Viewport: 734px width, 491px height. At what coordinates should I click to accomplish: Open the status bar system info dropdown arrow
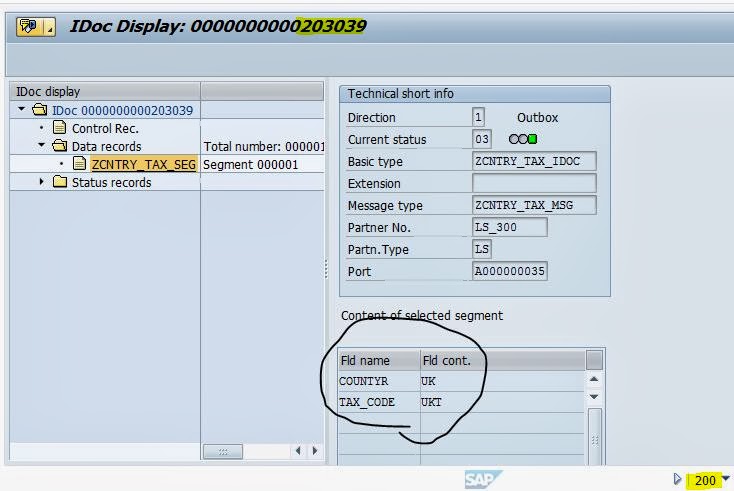[726, 478]
